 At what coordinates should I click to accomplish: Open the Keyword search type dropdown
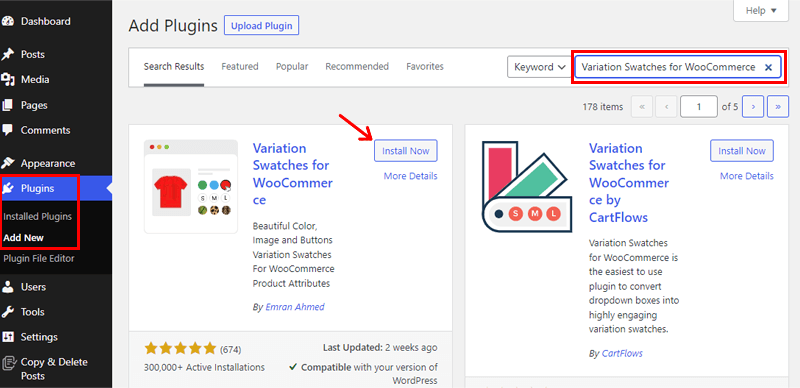click(539, 67)
